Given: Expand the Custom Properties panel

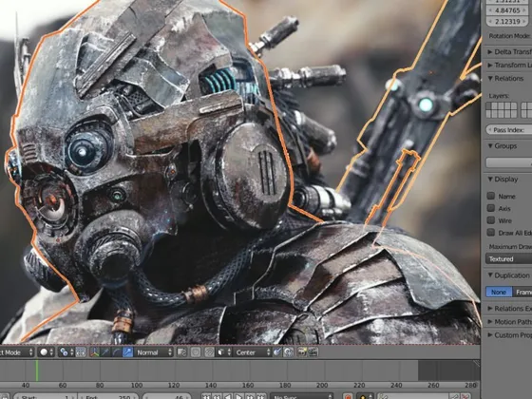Looking at the screenshot, I should click(x=509, y=335).
